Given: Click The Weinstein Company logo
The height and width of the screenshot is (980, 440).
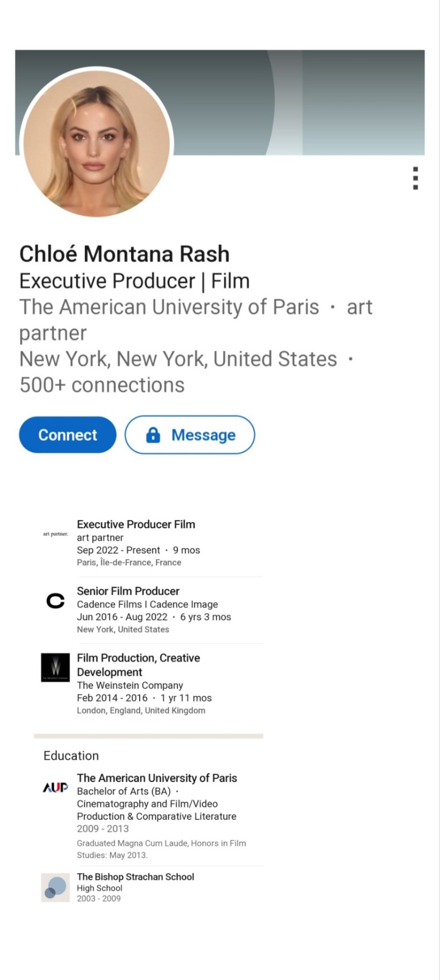Looking at the screenshot, I should pos(55,667).
